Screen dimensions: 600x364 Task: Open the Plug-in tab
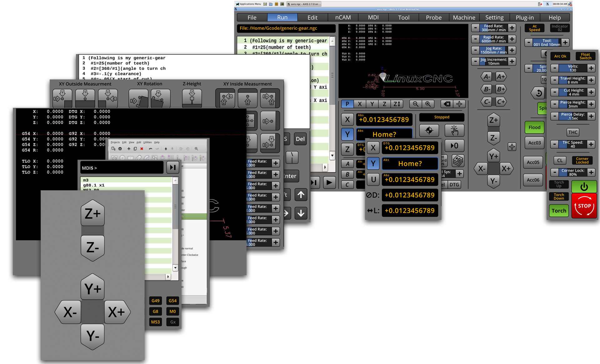(525, 17)
